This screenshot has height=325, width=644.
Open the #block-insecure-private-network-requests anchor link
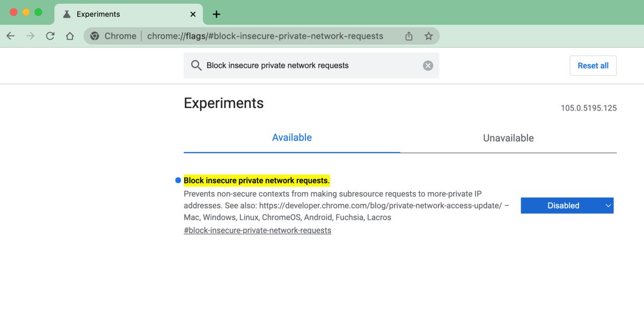258,230
